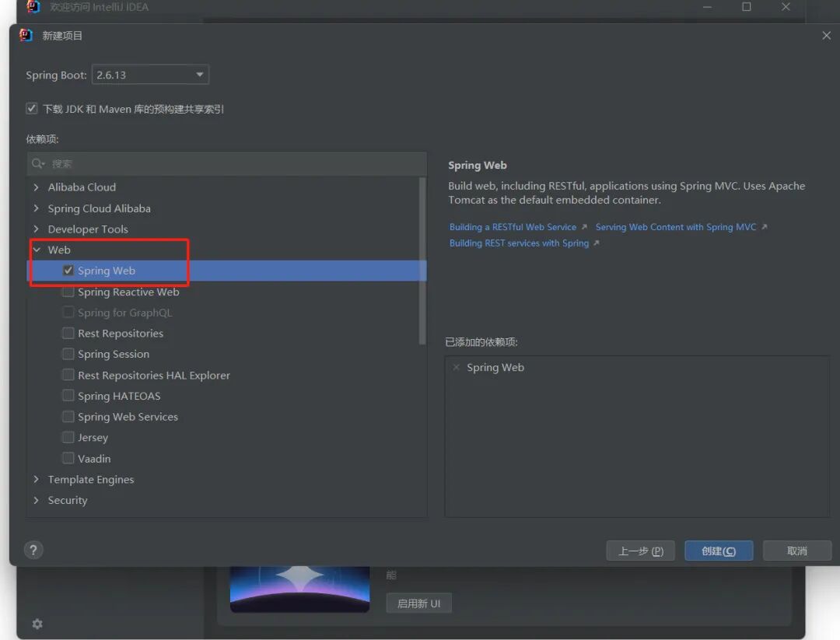Image resolution: width=840 pixels, height=640 pixels.
Task: Open Building REST services with Spring link
Action: pyautogui.click(x=519, y=243)
